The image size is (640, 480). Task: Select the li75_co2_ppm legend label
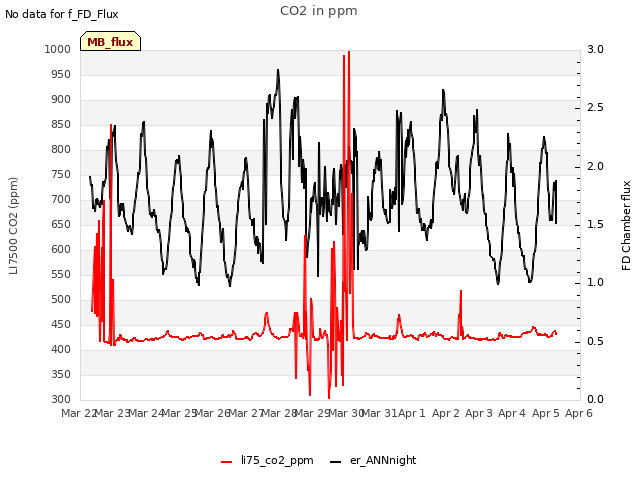[277, 460]
